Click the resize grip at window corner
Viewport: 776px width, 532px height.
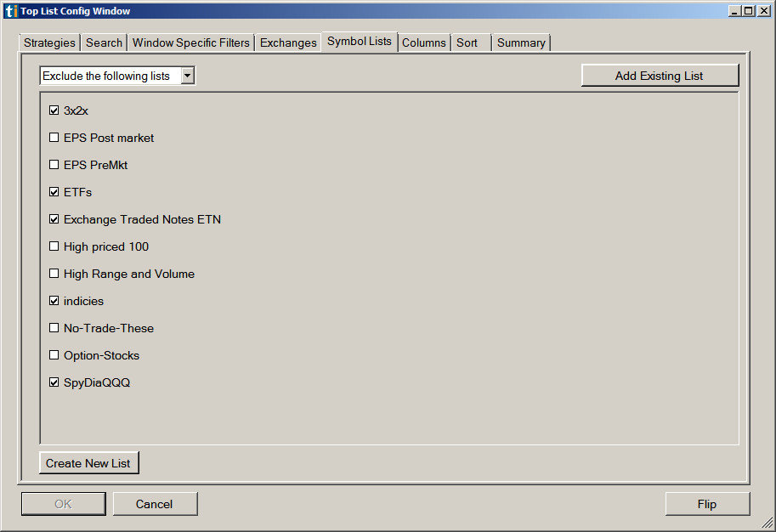(768, 523)
